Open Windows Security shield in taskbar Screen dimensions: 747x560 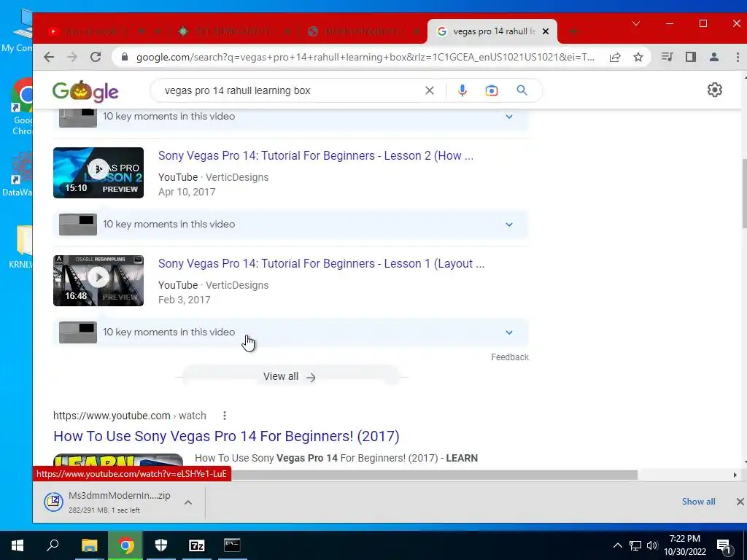161,545
